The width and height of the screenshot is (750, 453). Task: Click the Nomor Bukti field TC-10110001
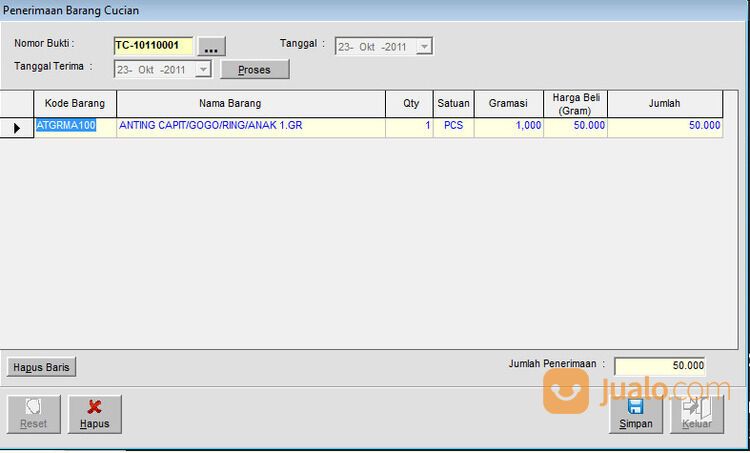(154, 45)
